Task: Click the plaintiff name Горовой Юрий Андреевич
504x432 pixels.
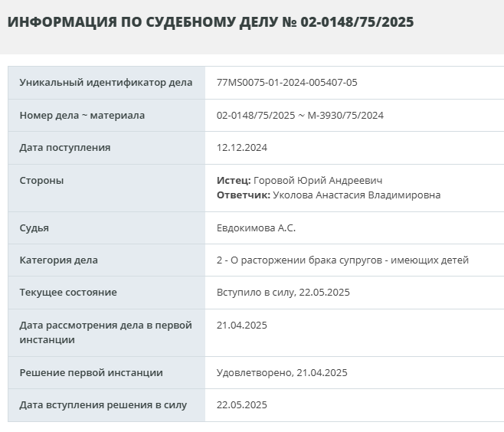Action: (318, 181)
